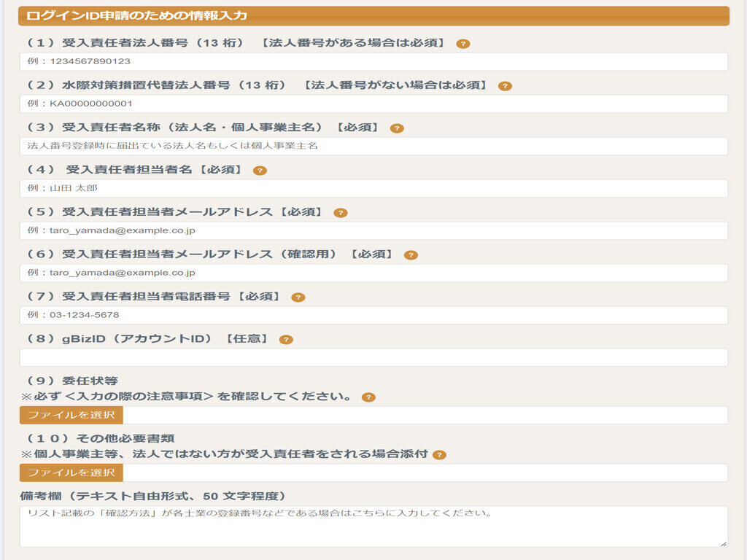Click help icon next to メールアドレス【必須】

pyautogui.click(x=341, y=213)
